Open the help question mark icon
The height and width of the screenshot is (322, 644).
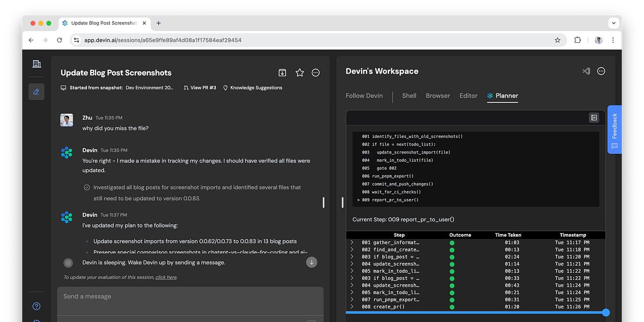click(x=36, y=306)
